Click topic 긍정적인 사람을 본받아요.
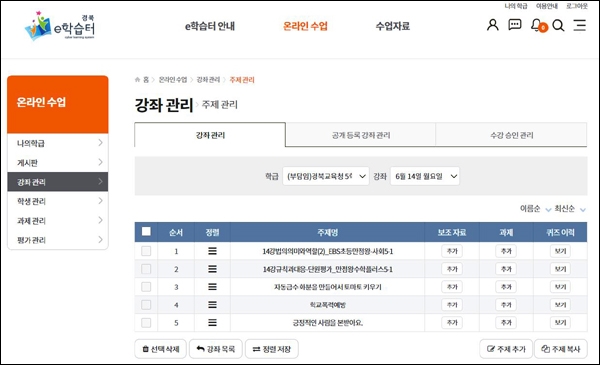 (x=328, y=323)
